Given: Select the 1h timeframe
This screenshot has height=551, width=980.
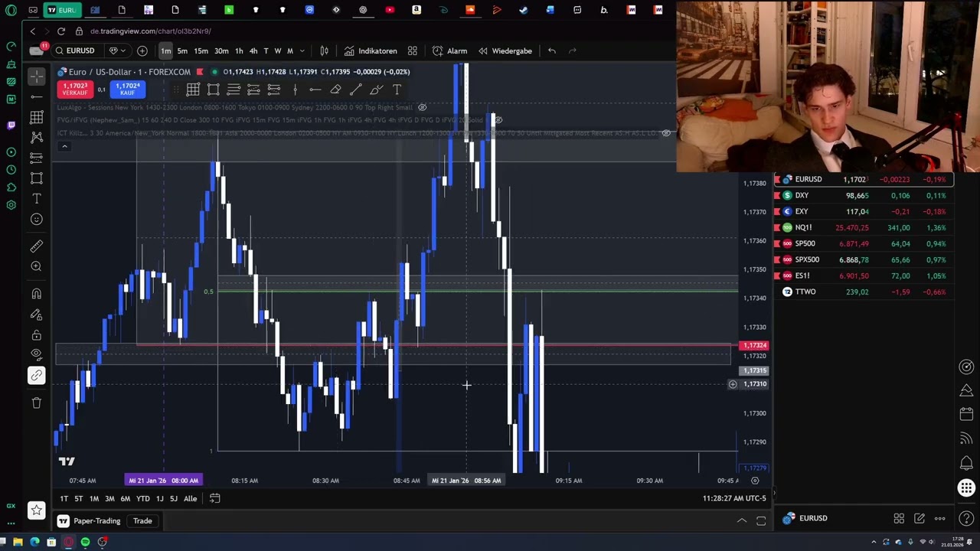Looking at the screenshot, I should tap(239, 51).
